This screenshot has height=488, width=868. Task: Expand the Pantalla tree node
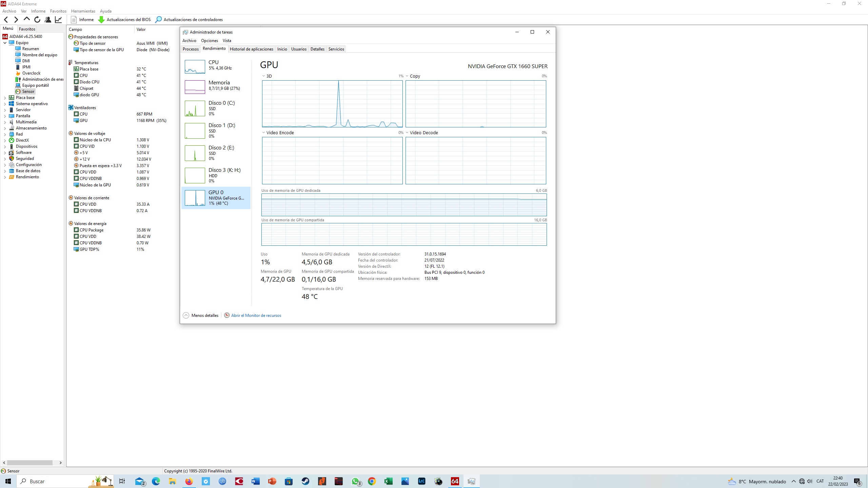coord(5,116)
